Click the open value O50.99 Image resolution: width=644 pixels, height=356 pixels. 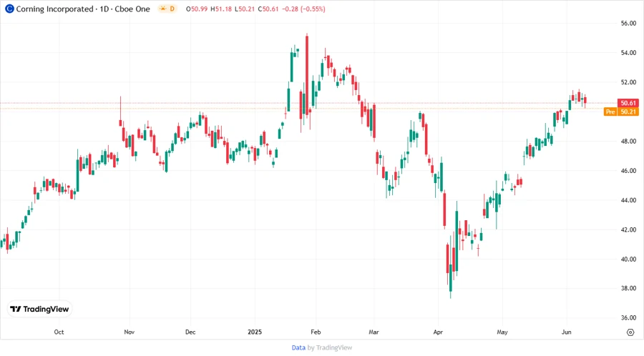(197, 9)
